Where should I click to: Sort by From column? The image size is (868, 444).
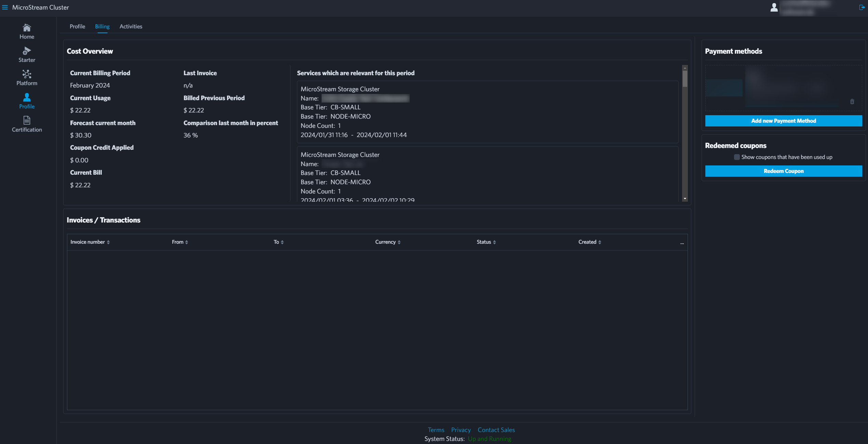180,242
